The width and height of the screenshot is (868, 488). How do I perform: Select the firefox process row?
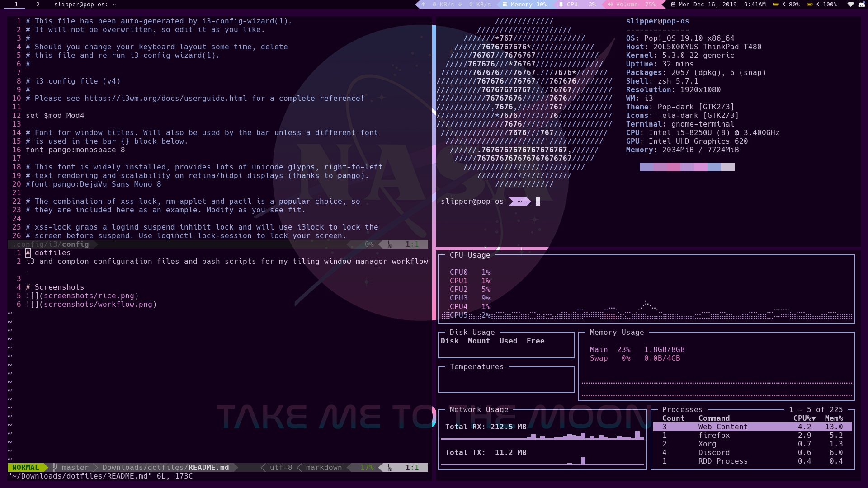click(714, 436)
